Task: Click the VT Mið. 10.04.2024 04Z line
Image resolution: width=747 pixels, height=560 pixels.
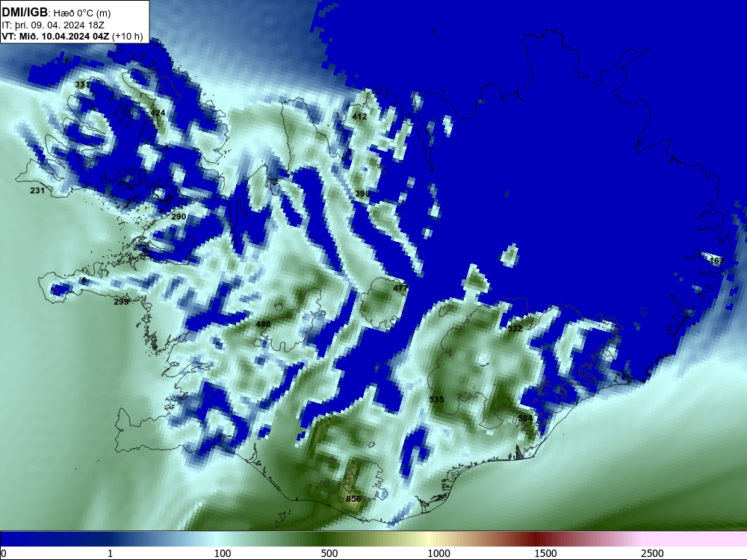Action: [72, 36]
